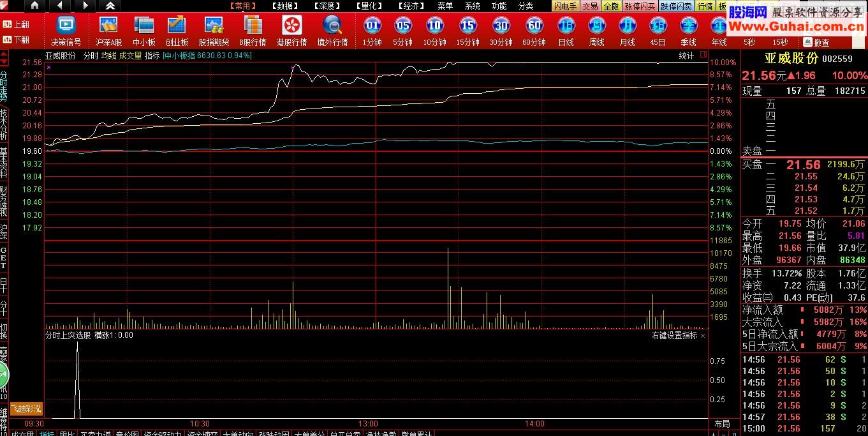Open the 菜单 menu

(x=445, y=6)
